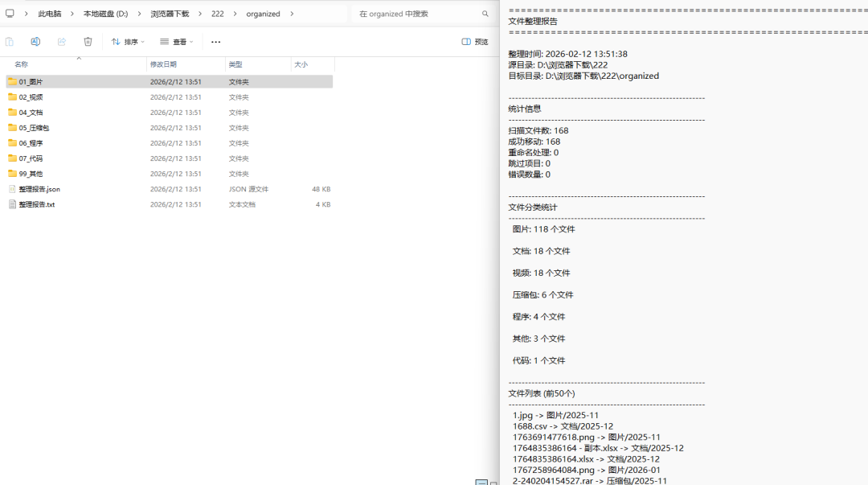Navigate to 浏览器下载 in the breadcrumb

[169, 14]
